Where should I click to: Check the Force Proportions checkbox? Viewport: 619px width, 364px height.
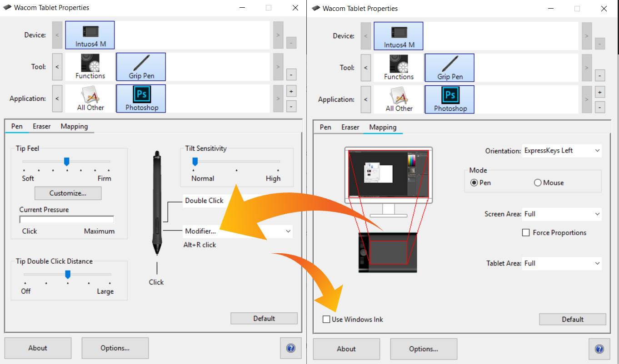click(x=526, y=232)
